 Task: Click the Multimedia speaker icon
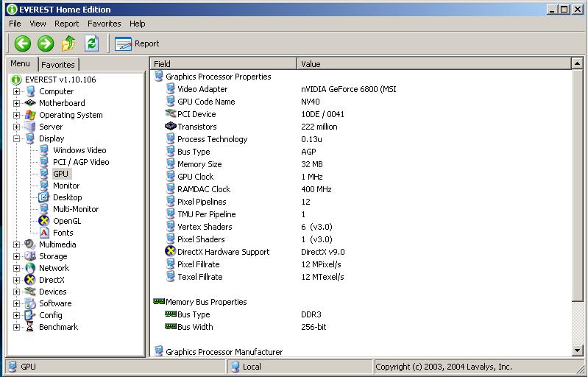[30, 244]
